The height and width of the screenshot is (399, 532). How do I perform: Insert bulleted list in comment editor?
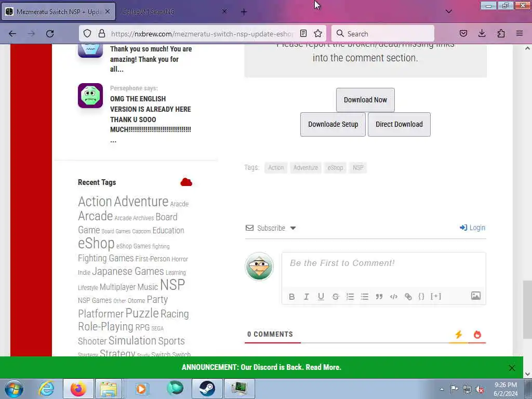[x=365, y=297]
